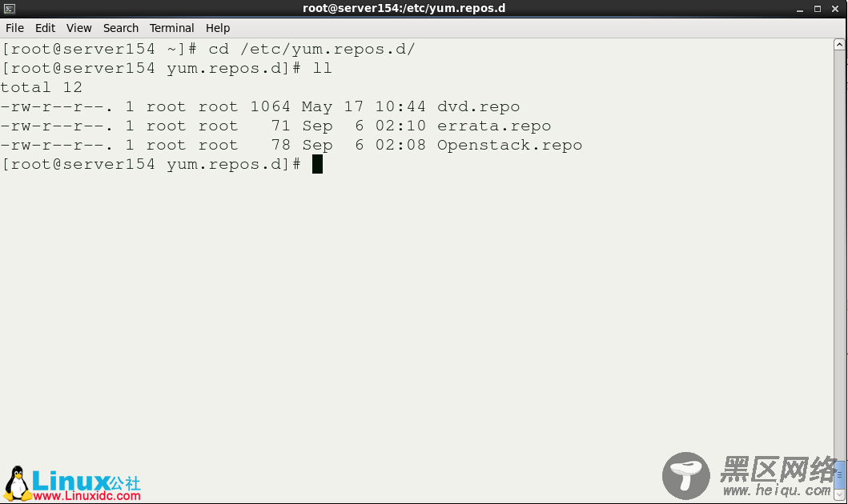Screen dimensions: 848x504
Task: Click the terminal icon in title bar
Action: click(9, 9)
